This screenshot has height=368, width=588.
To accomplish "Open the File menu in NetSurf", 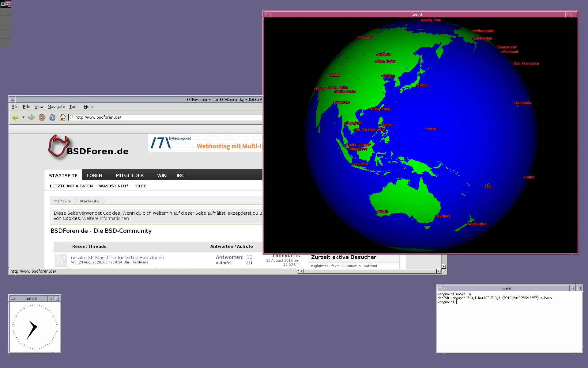I will point(15,106).
